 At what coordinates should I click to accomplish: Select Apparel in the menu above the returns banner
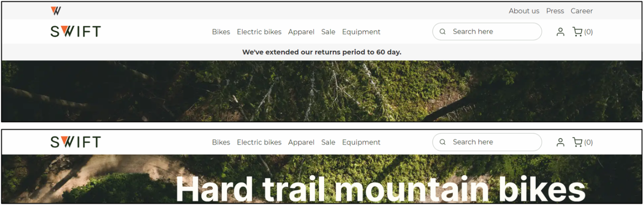[x=301, y=32]
